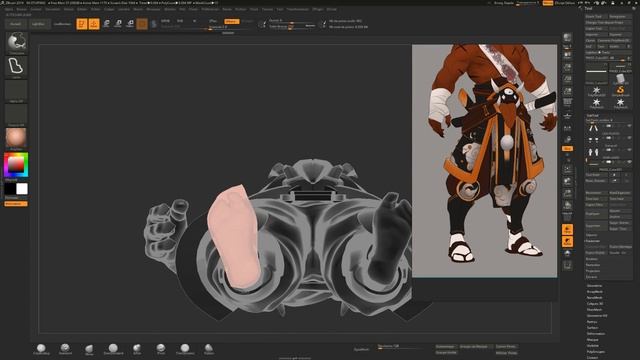
Task: Expand the ArrayMesh section
Action: click(x=594, y=292)
